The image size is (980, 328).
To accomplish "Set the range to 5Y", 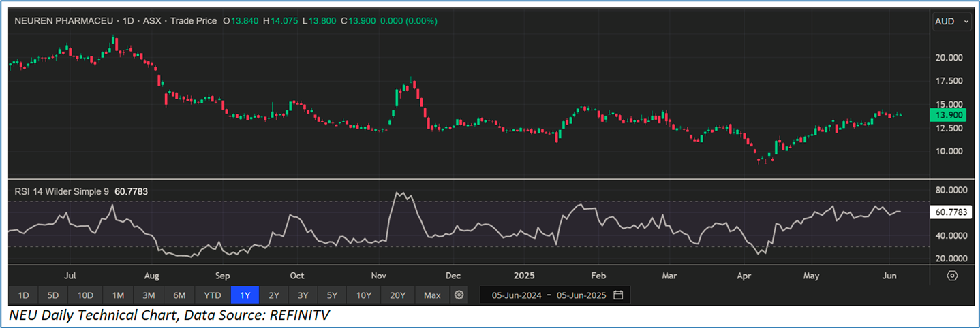I will (x=332, y=295).
